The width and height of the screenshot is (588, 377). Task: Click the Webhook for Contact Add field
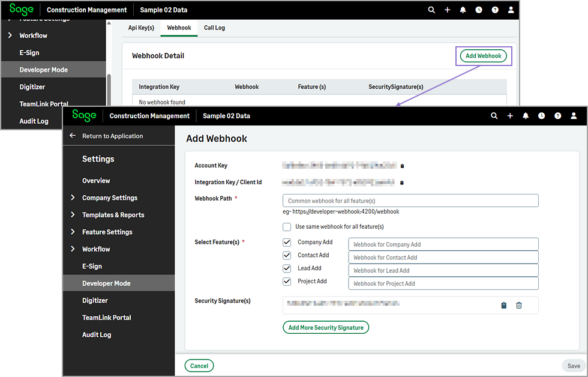click(x=443, y=258)
